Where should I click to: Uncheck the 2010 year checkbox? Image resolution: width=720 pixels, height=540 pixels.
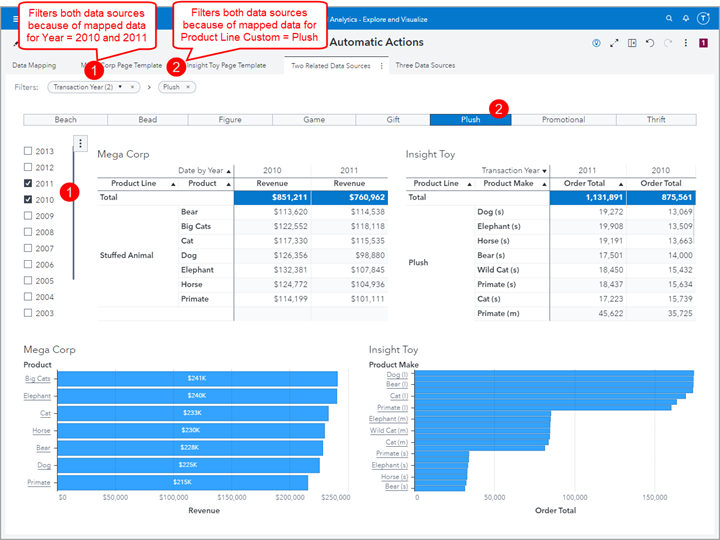tap(28, 199)
